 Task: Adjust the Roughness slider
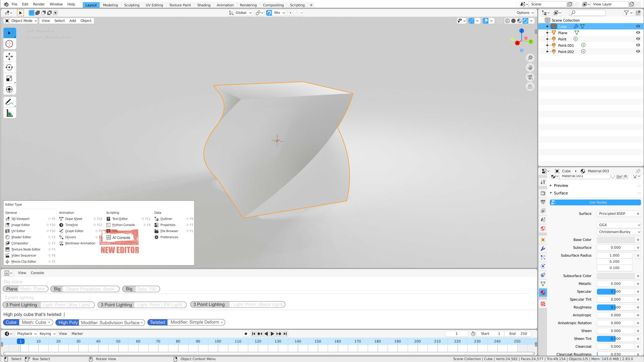click(616, 307)
